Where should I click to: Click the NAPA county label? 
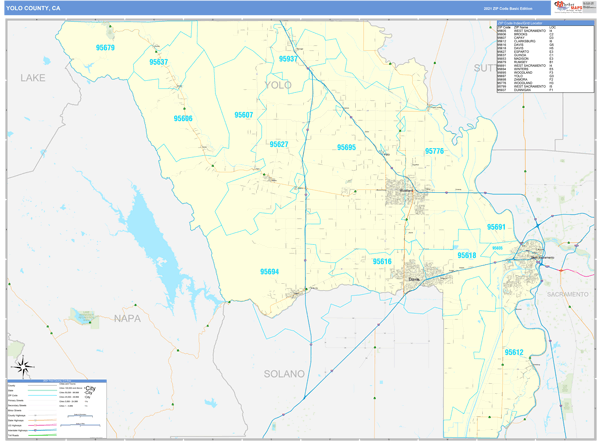tap(127, 318)
